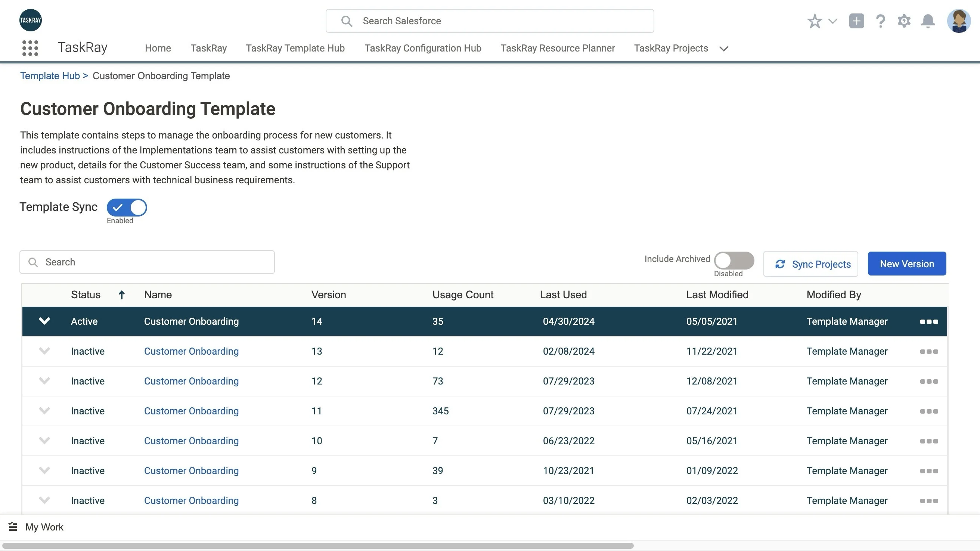Open row actions for version 9
This screenshot has width=980, height=551.
928,471
